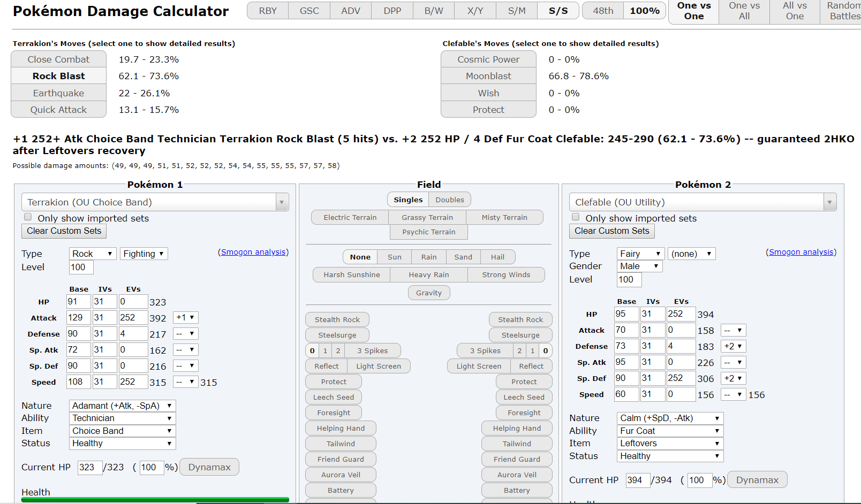Show Earthquake detailed results
The image size is (861, 504).
(59, 93)
